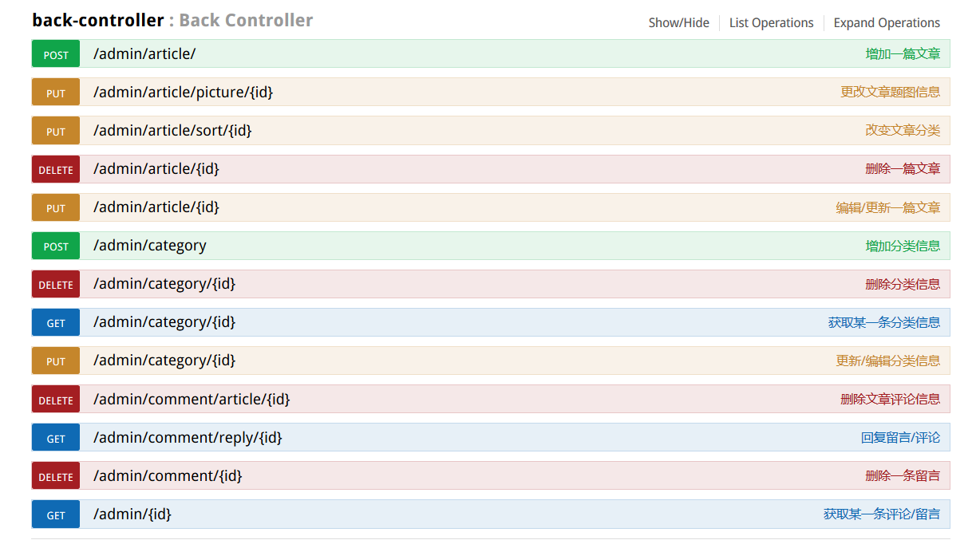This screenshot has height=540, width=980.
Task: Open the /admin/{id} path link
Action: pos(132,514)
